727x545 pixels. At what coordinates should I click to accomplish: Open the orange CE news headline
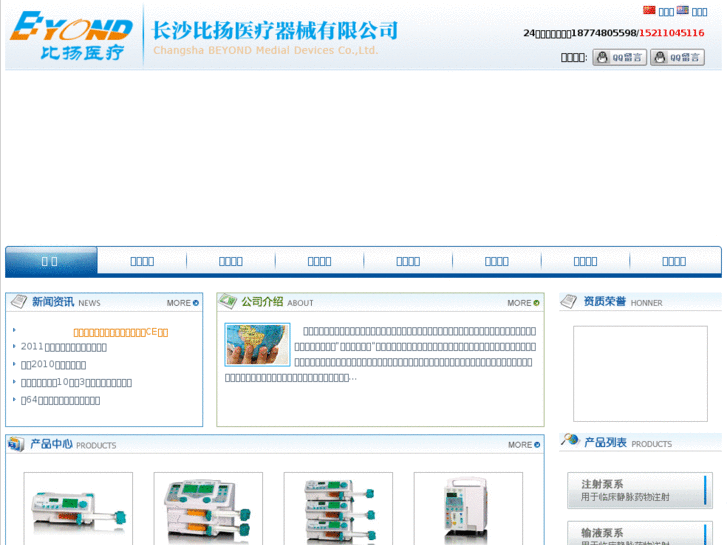121,332
